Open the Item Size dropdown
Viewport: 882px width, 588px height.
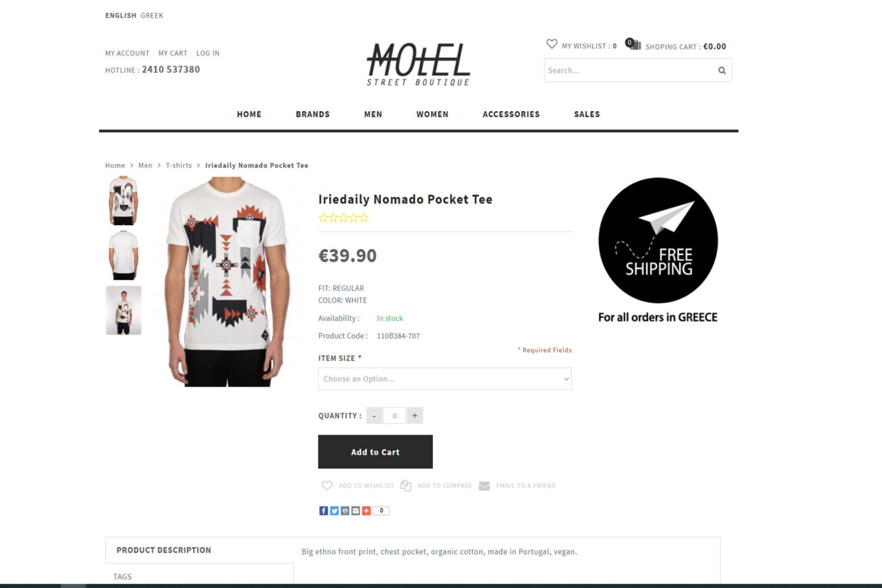coord(445,378)
